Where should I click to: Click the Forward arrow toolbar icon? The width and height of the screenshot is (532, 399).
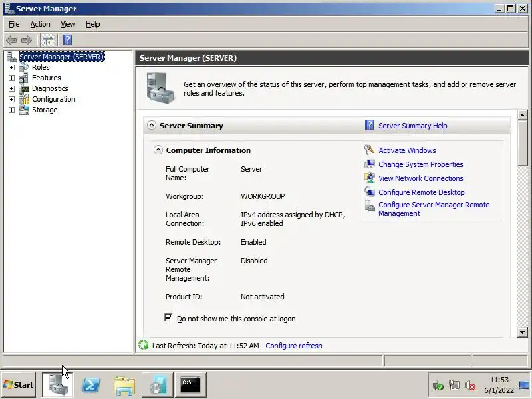point(27,41)
